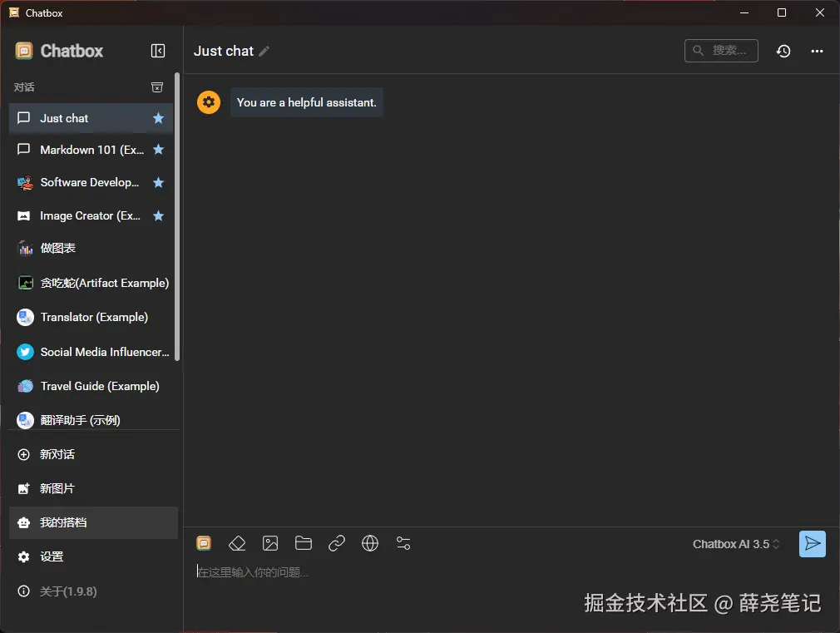Click the terminal icon of 贪吃蛇 example

pos(25,283)
